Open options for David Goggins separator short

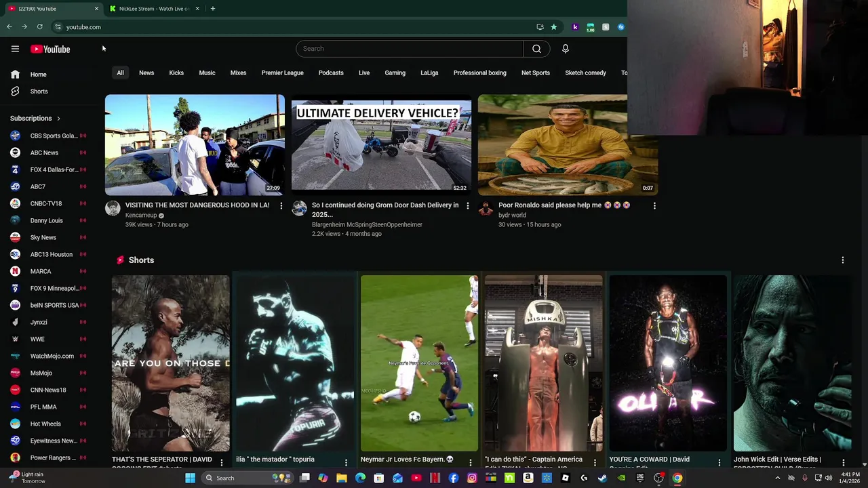221,462
